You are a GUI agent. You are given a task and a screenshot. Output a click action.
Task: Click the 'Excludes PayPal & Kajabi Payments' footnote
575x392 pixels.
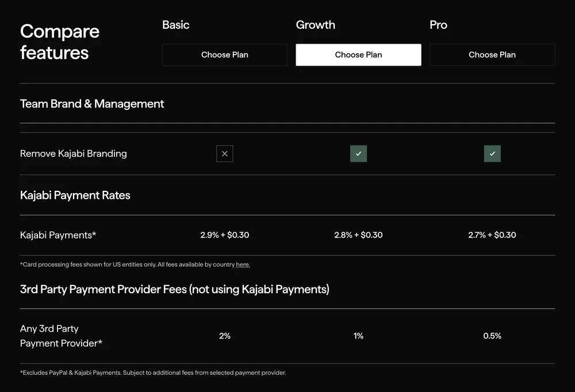point(153,372)
